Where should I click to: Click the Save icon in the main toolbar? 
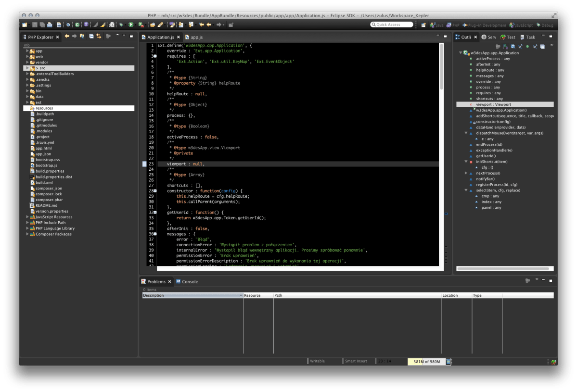point(35,25)
